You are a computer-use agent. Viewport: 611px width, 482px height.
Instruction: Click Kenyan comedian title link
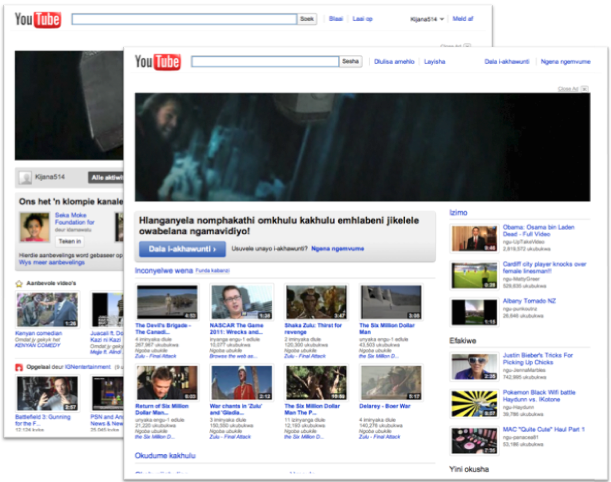coord(38,333)
